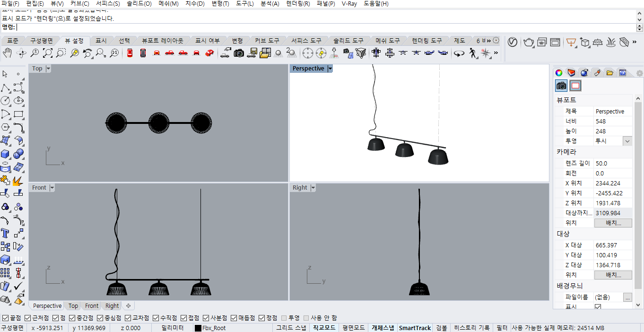Switch to the 표준 toolbar tab
This screenshot has width=644, height=332.
coord(13,41)
